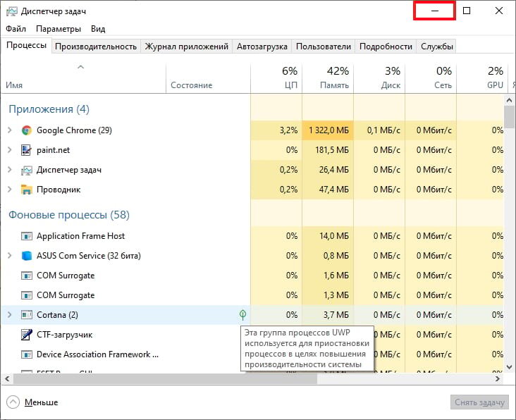
Task: Sort by the Состояние column header
Action: coord(208,79)
